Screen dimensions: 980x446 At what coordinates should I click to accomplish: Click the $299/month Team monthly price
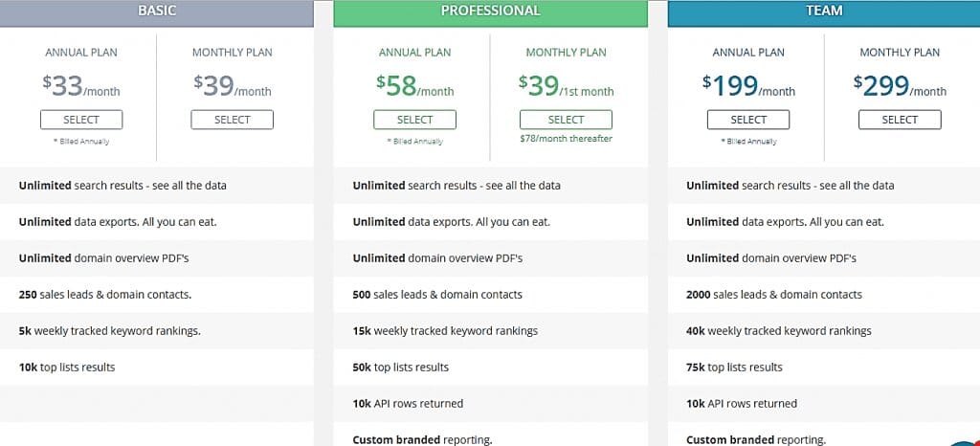[x=900, y=87]
